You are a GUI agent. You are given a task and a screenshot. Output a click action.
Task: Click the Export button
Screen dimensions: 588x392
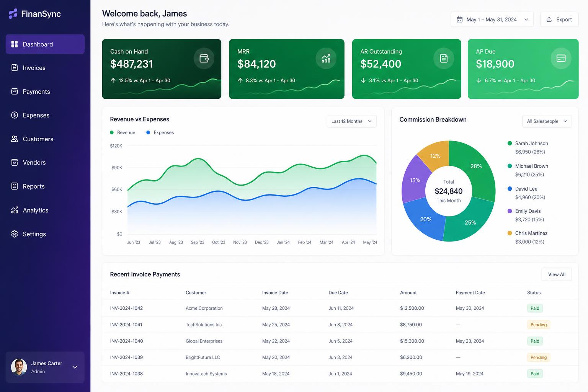pyautogui.click(x=559, y=20)
